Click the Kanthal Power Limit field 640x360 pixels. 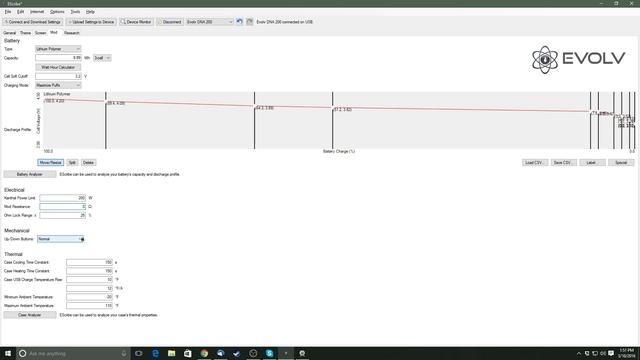click(62, 198)
